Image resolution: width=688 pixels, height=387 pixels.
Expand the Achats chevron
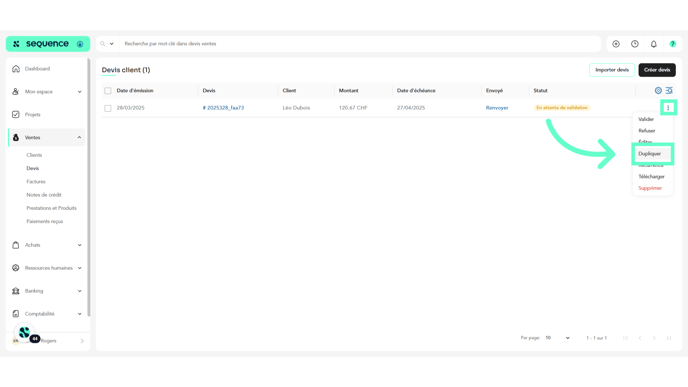click(79, 245)
